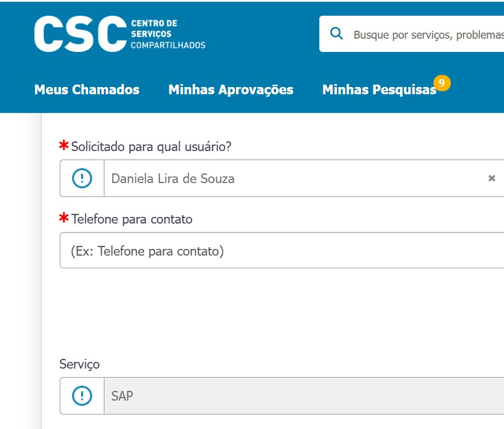This screenshot has height=429, width=504.
Task: Click the read-only SAP service field
Action: (x=304, y=396)
